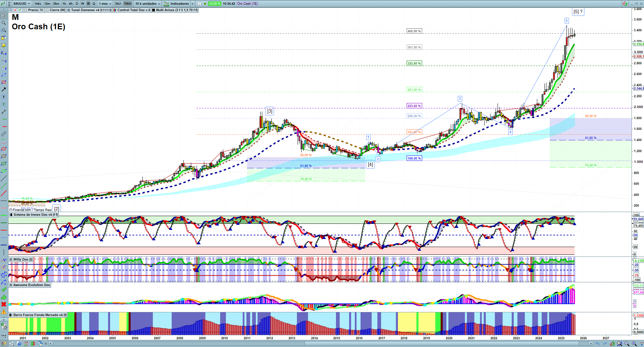Switch to the 12m timeframe

pos(47,4)
